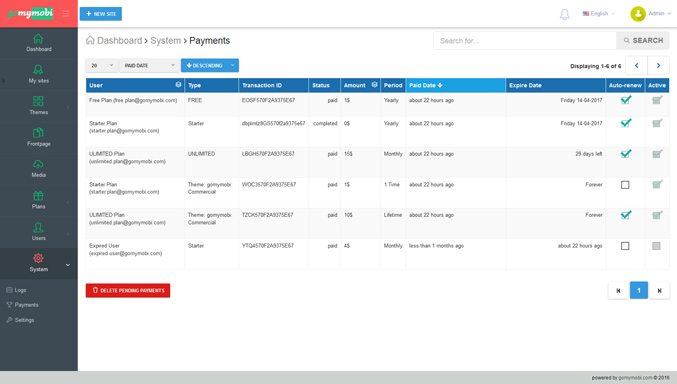This screenshot has width=677, height=384.
Task: Open the notifications bell icon
Action: coord(564,14)
